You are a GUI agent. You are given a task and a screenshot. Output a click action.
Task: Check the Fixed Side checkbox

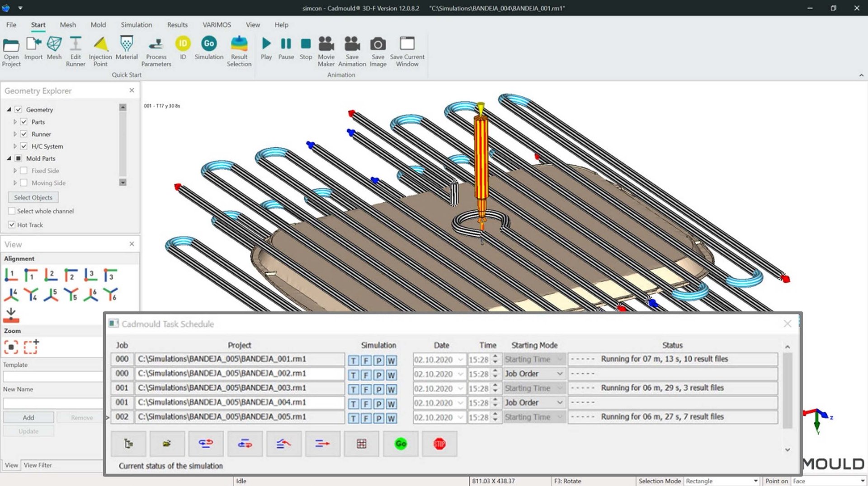24,170
